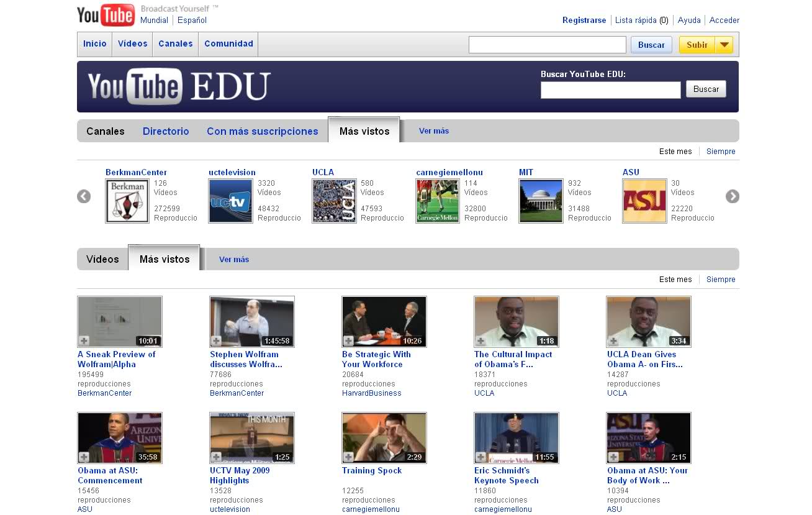Viewport: 812px width, 515px height.
Task: Add Be Strategic video to quick list
Action: click(x=348, y=340)
